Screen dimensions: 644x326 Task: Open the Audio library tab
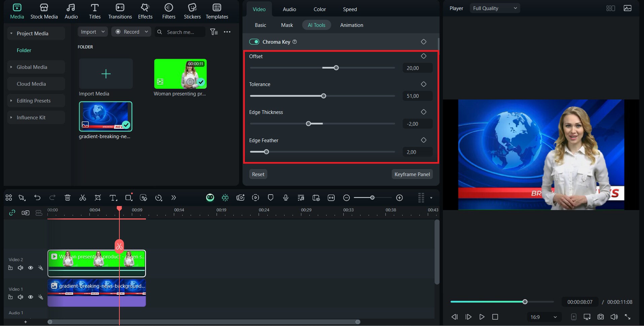[x=71, y=11]
